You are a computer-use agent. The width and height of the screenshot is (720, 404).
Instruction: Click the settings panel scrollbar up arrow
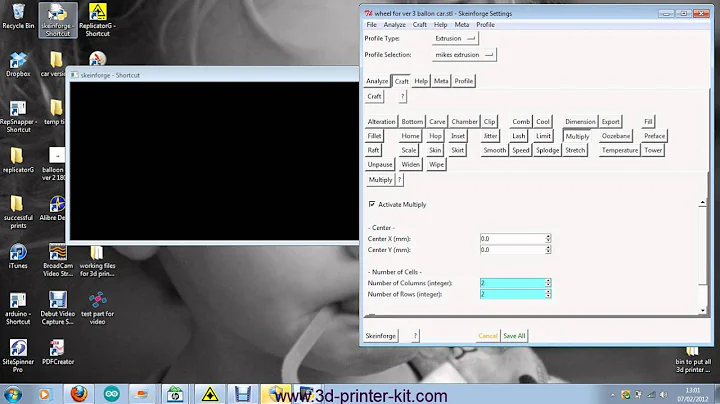pyautogui.click(x=703, y=202)
